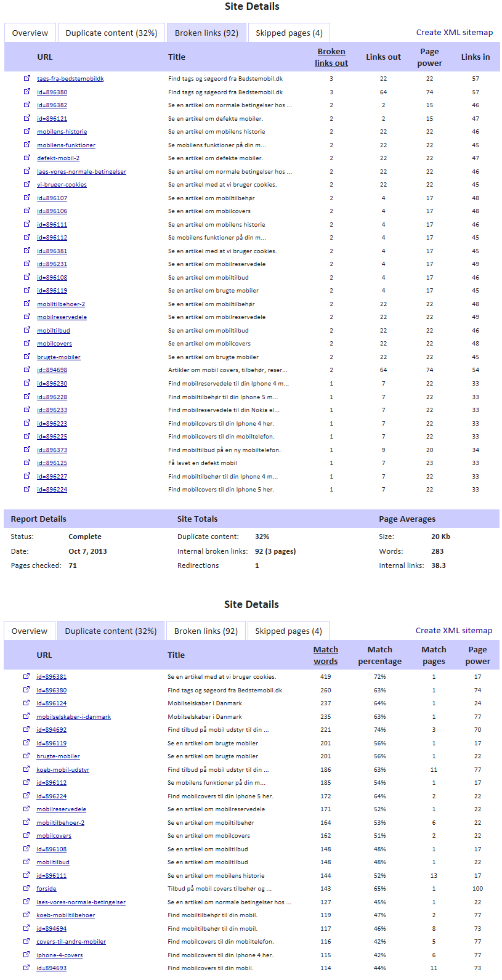502x980 pixels.
Task: Click external link icon beside mobilselskaber-i-danmark
Action: click(x=26, y=716)
